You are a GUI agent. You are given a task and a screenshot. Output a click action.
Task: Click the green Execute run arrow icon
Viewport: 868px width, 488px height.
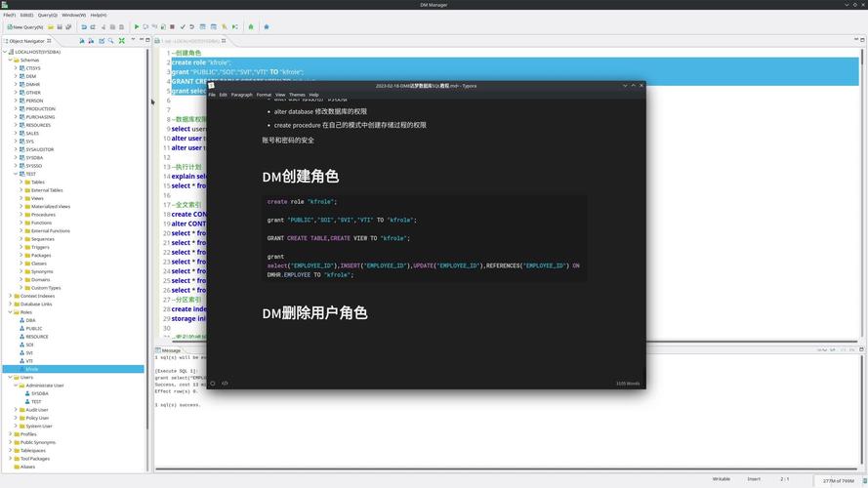pos(136,26)
